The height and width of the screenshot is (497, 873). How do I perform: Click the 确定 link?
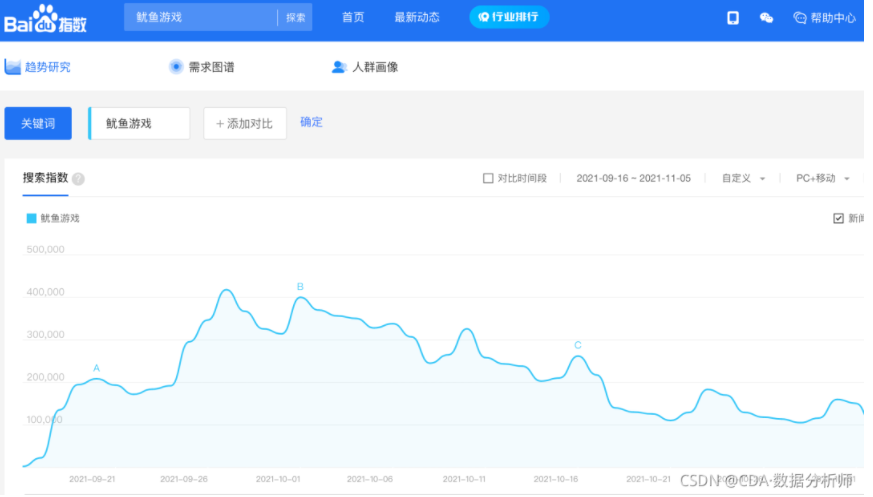311,122
